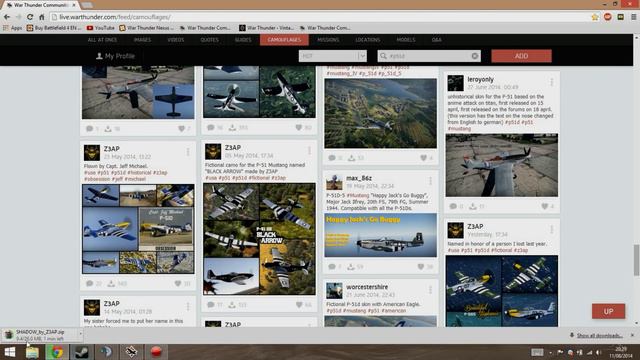Open the Happy Jack's Go Buggy image
640x360 pixels.
click(x=380, y=235)
